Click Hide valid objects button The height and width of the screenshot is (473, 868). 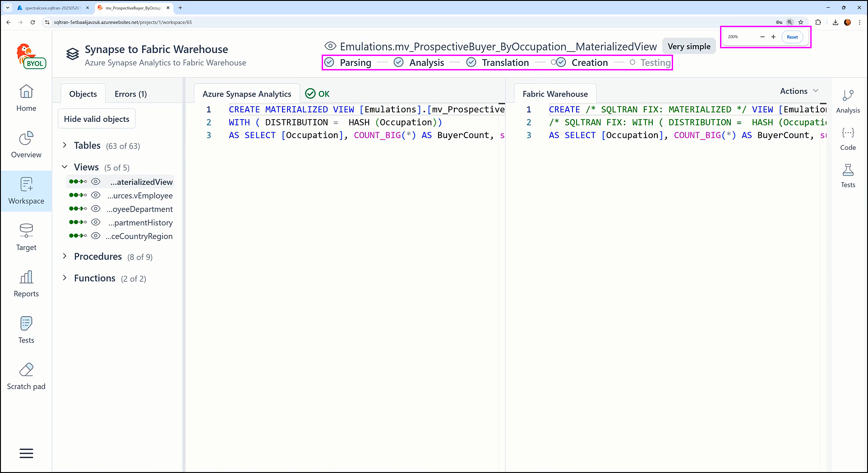[97, 119]
